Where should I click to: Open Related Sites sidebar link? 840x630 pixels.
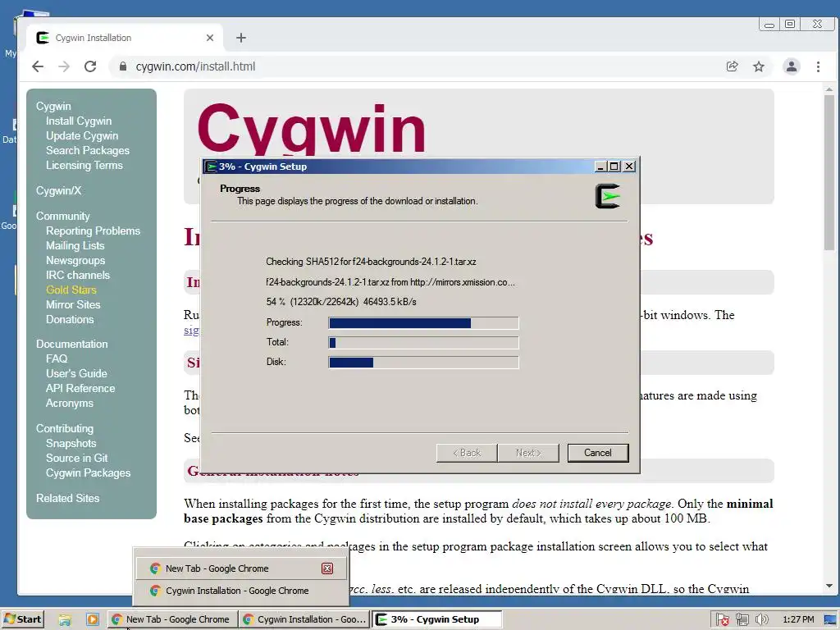67,498
